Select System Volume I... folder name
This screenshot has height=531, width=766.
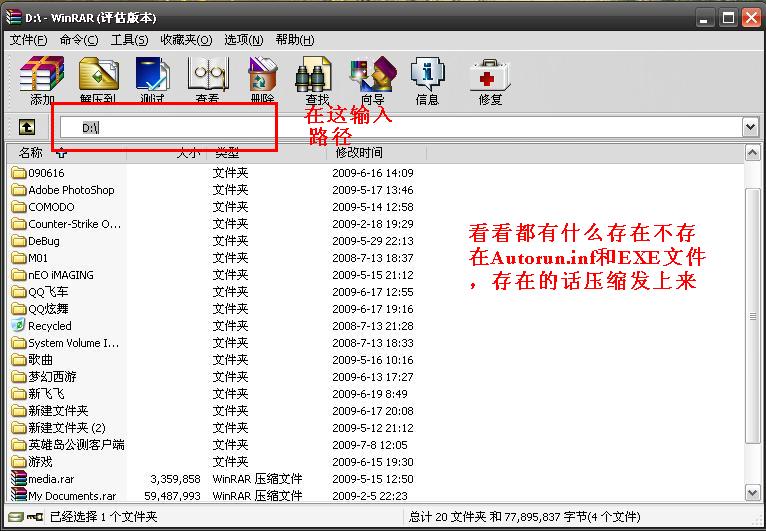[x=73, y=343]
